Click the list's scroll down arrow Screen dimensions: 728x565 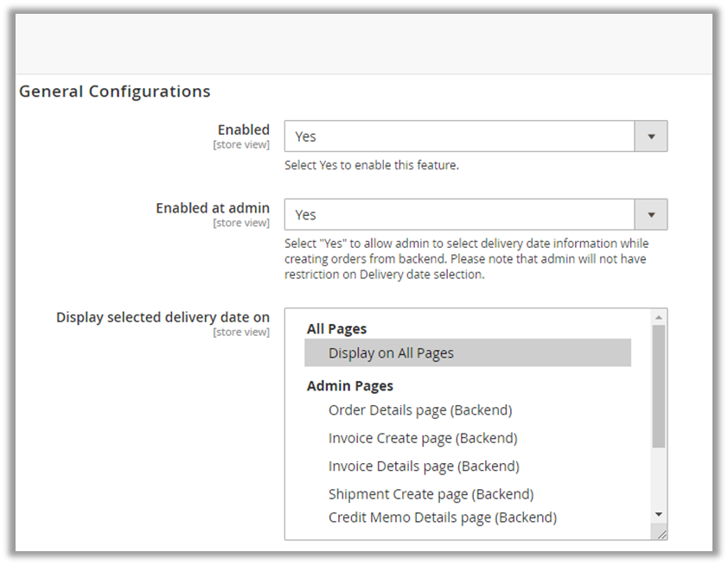tap(659, 514)
